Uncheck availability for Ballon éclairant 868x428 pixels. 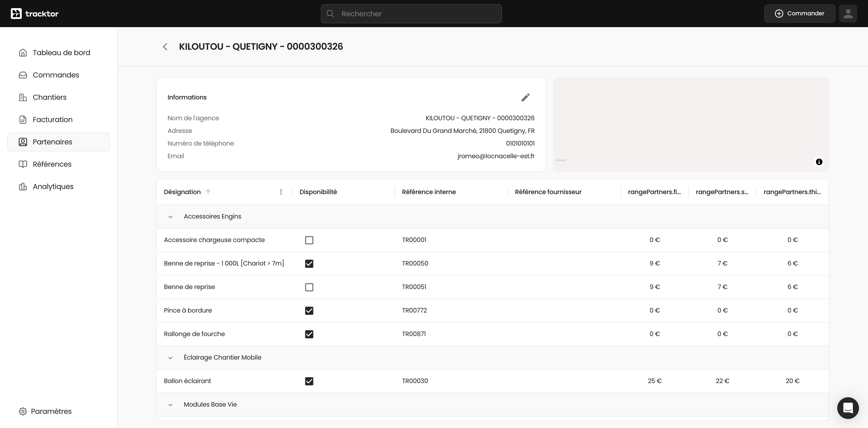coord(309,381)
